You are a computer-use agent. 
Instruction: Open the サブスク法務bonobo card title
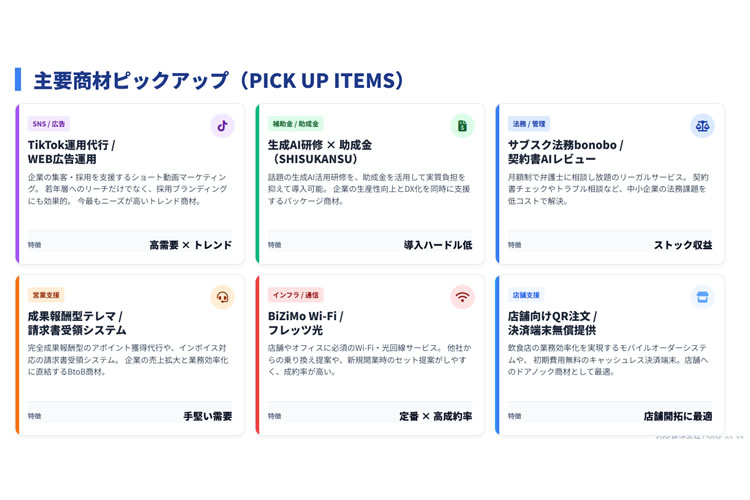point(565,152)
